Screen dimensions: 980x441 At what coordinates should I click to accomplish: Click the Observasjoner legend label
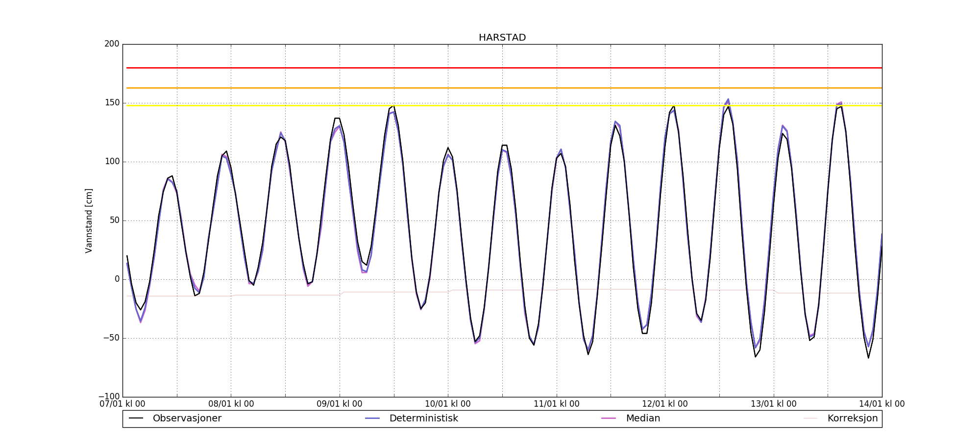tap(187, 418)
